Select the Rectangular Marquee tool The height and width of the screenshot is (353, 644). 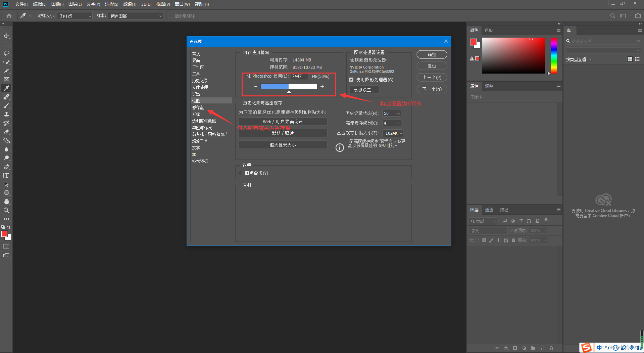[6, 44]
